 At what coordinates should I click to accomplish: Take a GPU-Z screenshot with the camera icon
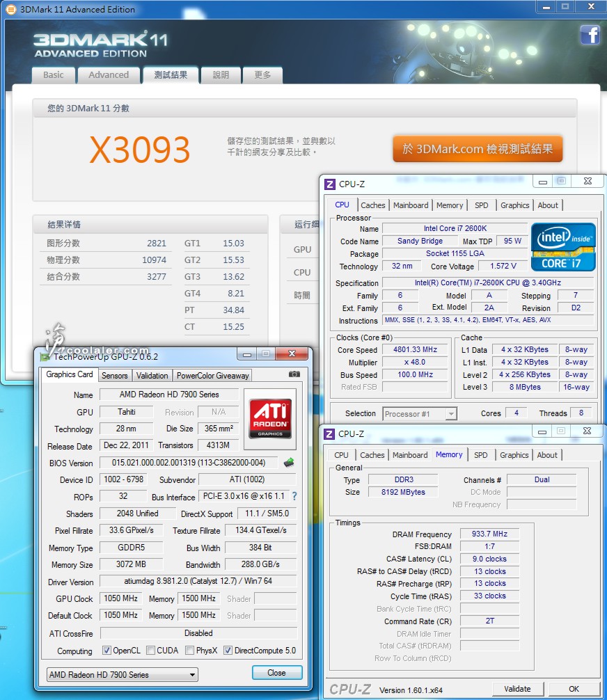(294, 374)
